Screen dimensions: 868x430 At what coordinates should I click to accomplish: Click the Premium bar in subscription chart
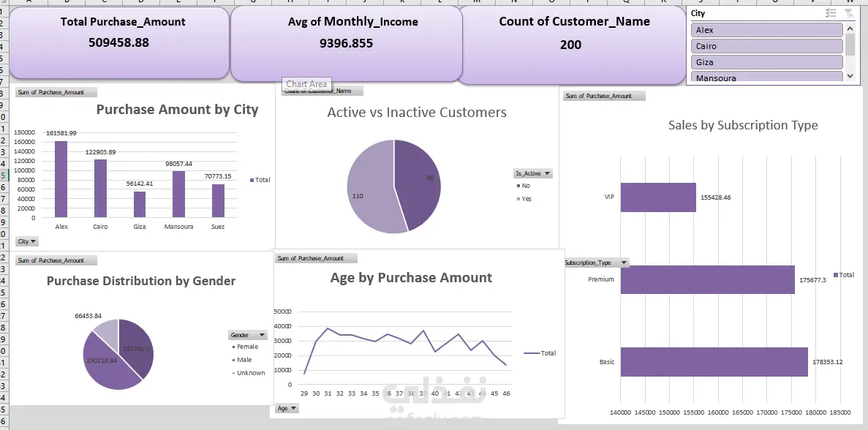(x=707, y=279)
